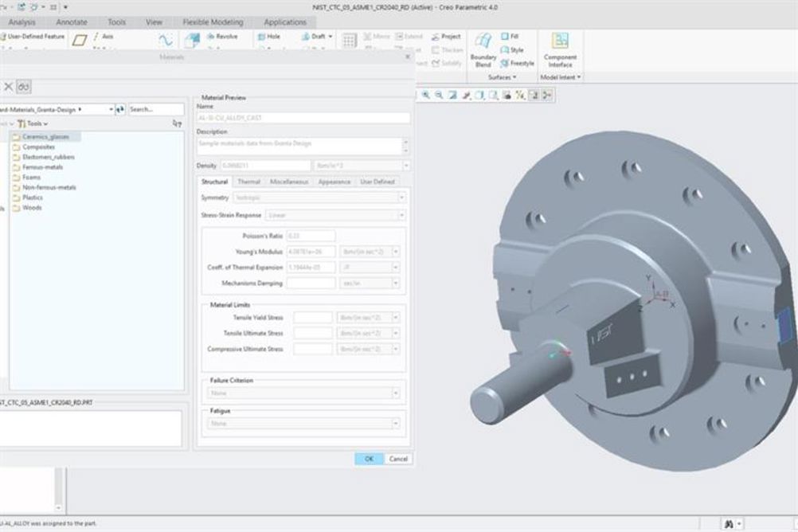This screenshot has height=532, width=798.
Task: Select the Ceramics_glasses folder
Action: (x=45, y=136)
